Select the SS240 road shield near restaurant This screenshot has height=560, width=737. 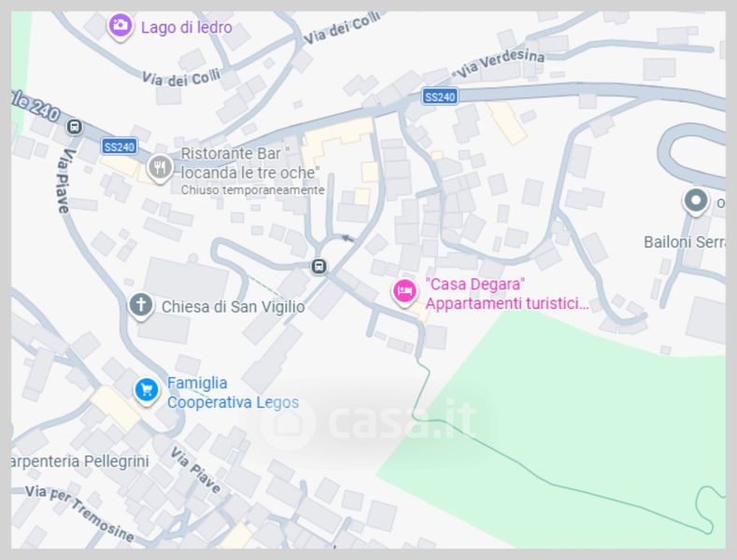[120, 147]
